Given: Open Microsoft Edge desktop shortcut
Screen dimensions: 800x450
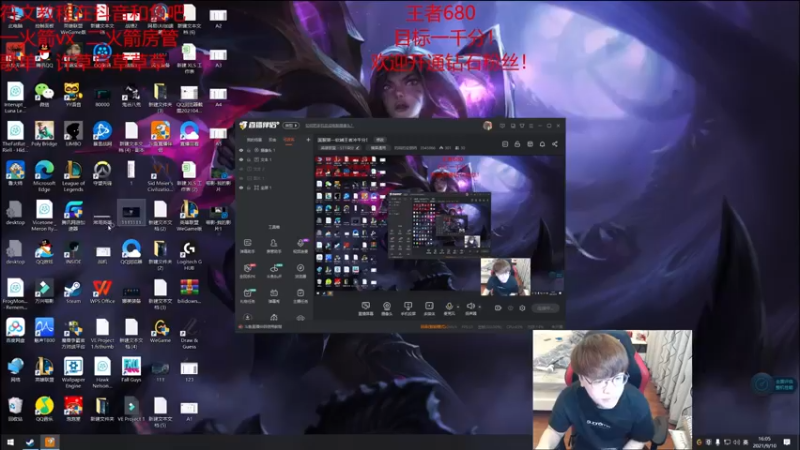Looking at the screenshot, I should click(44, 177).
